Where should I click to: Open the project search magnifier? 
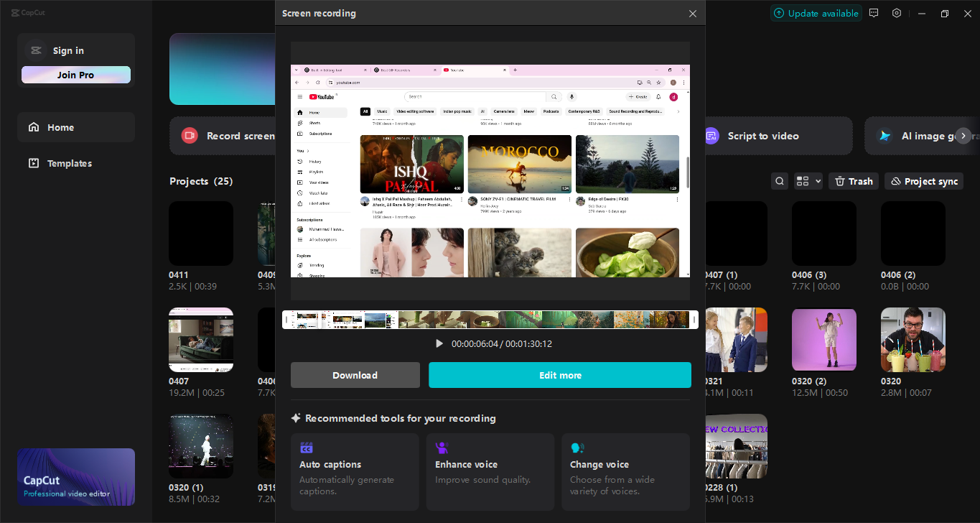(x=779, y=180)
